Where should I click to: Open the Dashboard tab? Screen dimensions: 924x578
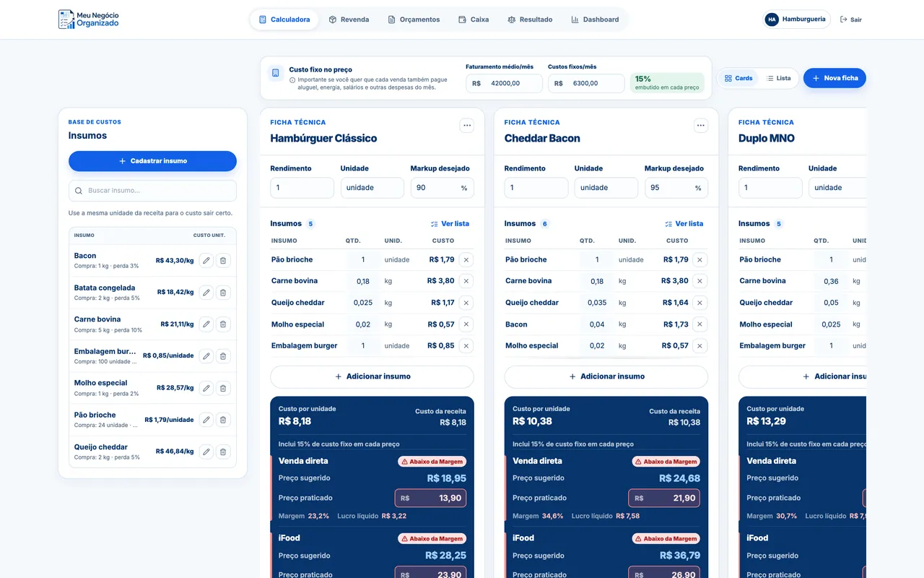595,20
